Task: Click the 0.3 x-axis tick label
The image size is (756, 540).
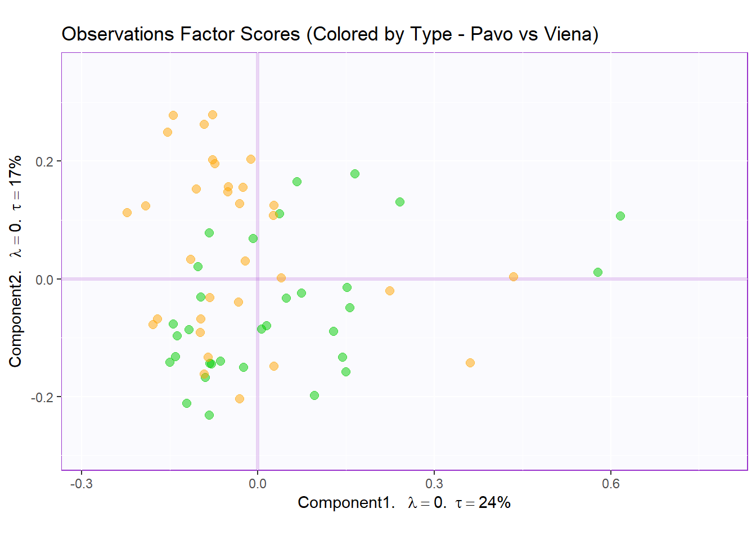Action: [434, 484]
